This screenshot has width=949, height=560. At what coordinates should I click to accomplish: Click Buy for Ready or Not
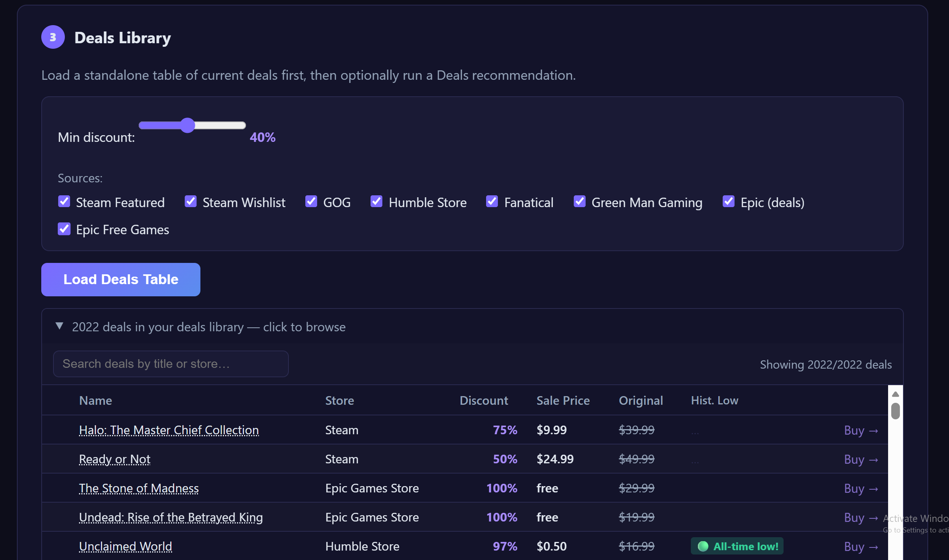pyautogui.click(x=861, y=459)
